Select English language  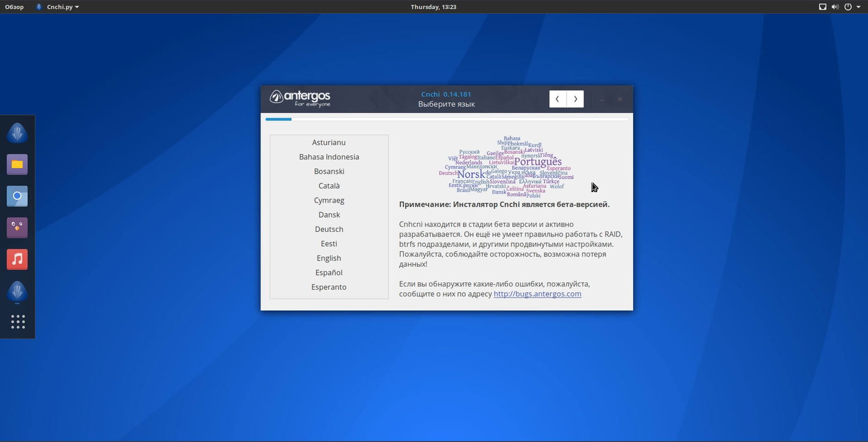point(329,258)
